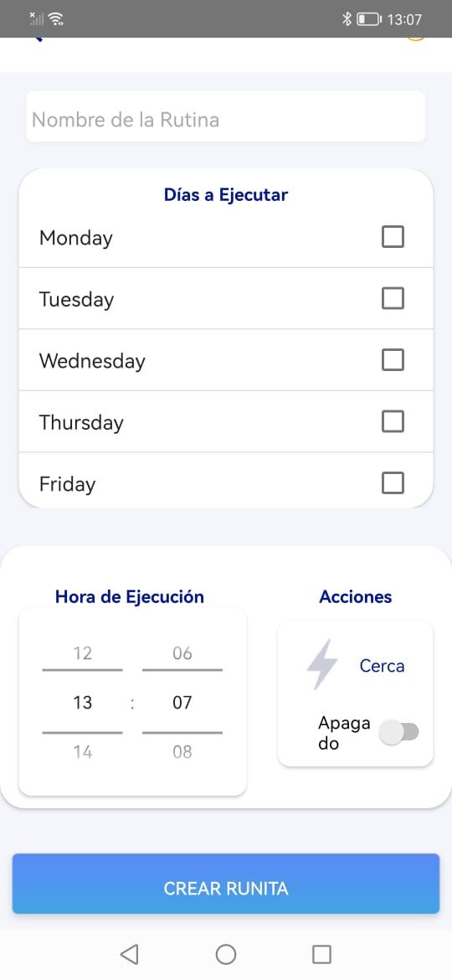
Task: Focus the Nombre de la Rutina field
Action: click(226, 117)
